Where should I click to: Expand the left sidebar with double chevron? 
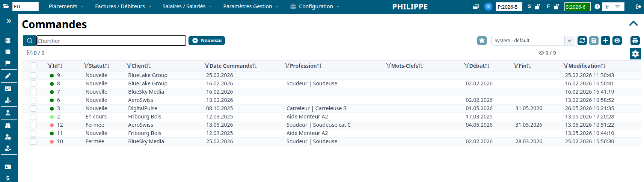(x=9, y=21)
